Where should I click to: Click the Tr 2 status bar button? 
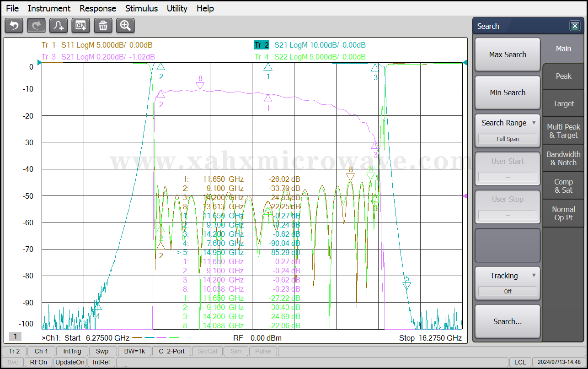point(14,351)
